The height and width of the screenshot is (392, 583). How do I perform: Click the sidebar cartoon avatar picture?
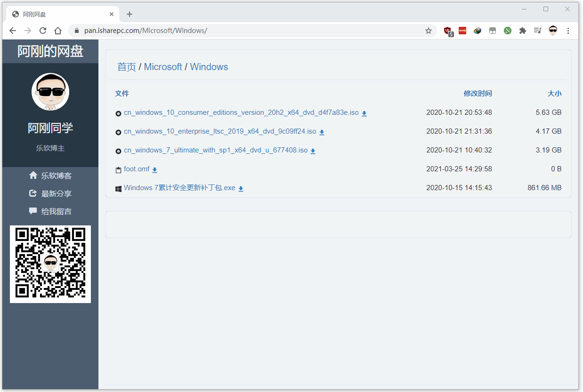50,92
